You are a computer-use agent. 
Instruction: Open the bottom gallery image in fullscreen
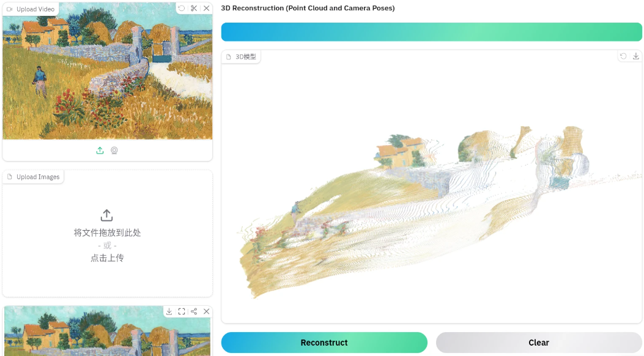pos(182,311)
